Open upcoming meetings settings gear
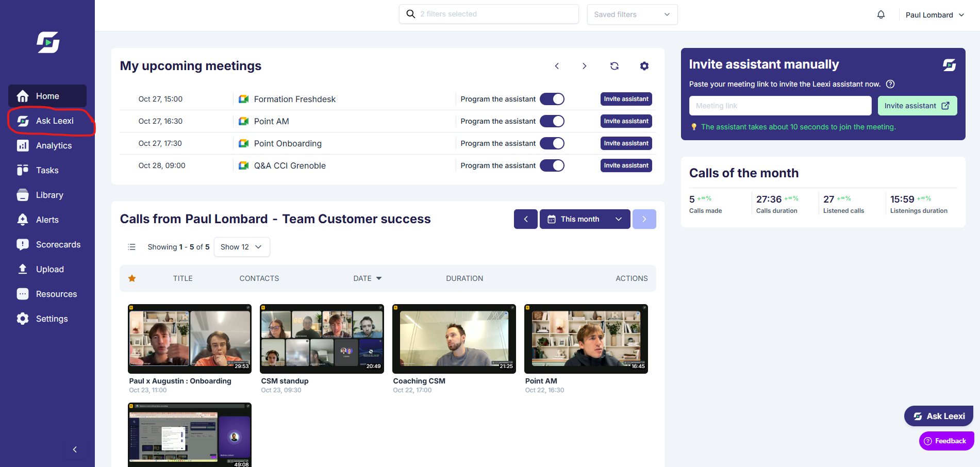The image size is (980, 467). (x=644, y=66)
